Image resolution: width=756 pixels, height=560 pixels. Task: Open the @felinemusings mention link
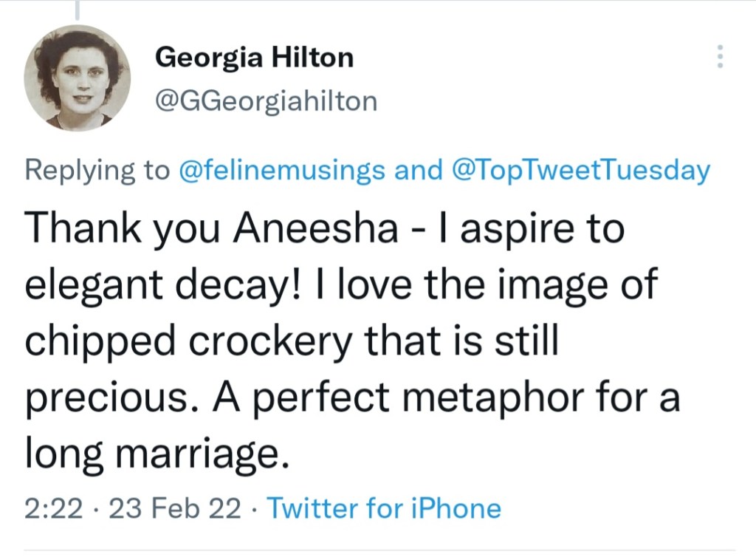tap(282, 171)
